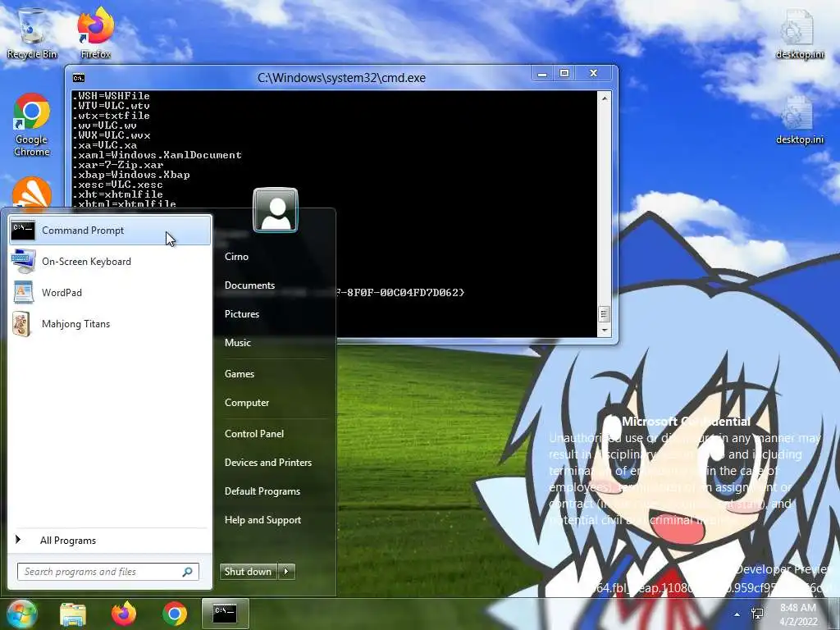
Task: Open the Cirno user folder link
Action: (237, 257)
